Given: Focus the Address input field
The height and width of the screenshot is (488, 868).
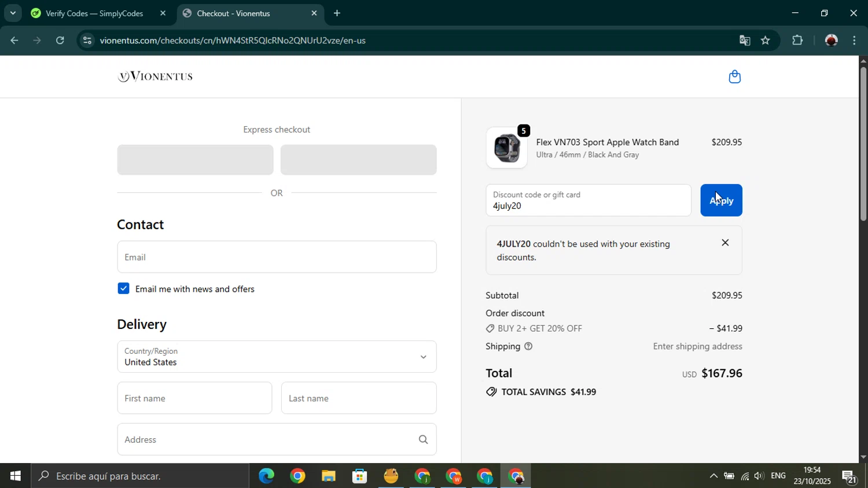Looking at the screenshot, I should pos(277,439).
